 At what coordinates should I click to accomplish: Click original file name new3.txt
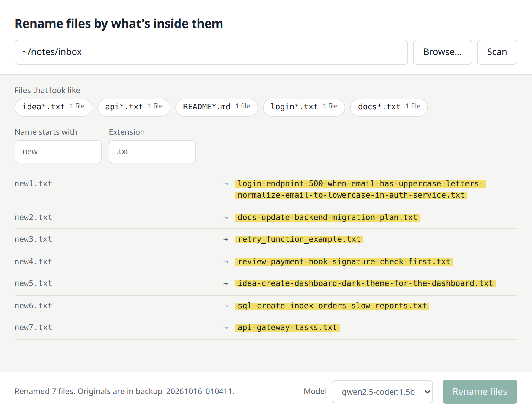33,239
